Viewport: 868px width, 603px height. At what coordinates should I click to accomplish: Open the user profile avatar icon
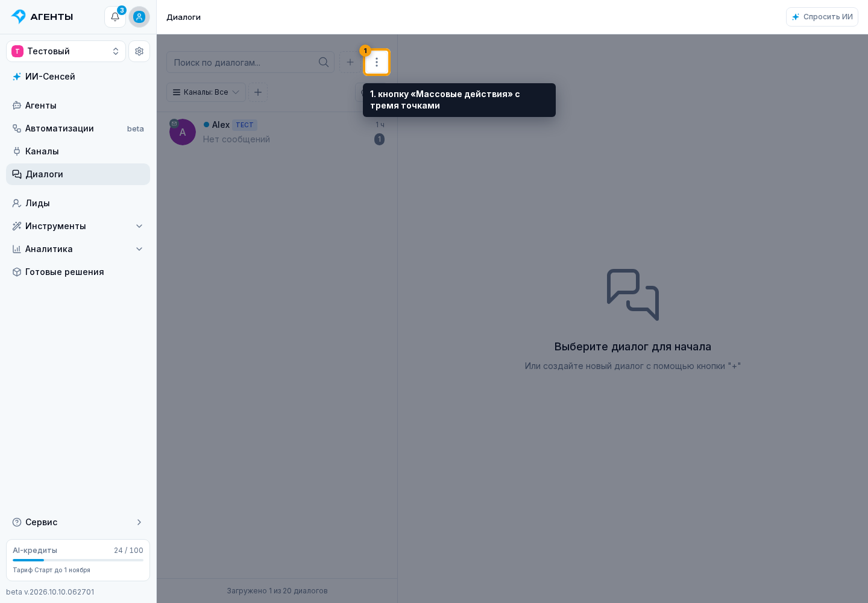(x=139, y=17)
